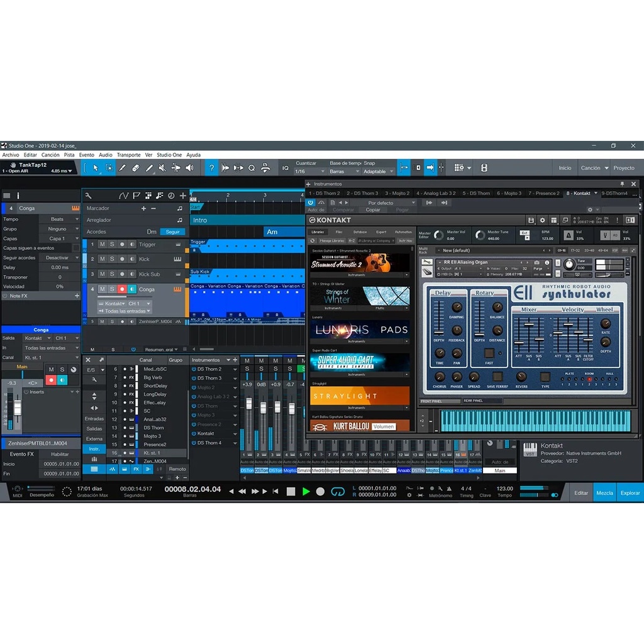
Task: Click the Kontakt metronome icon
Action: pyautogui.click(x=569, y=235)
